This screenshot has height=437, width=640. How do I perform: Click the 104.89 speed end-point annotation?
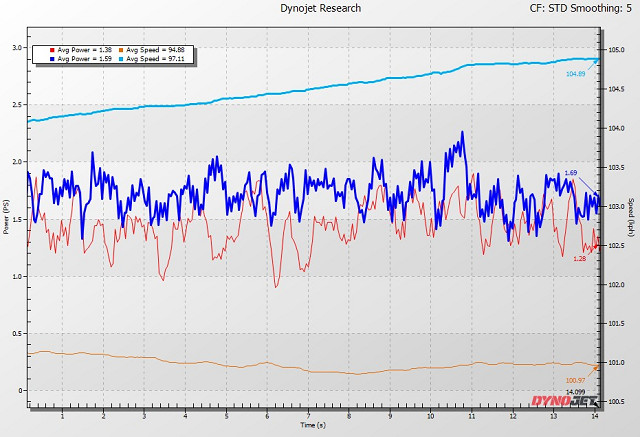[x=575, y=74]
